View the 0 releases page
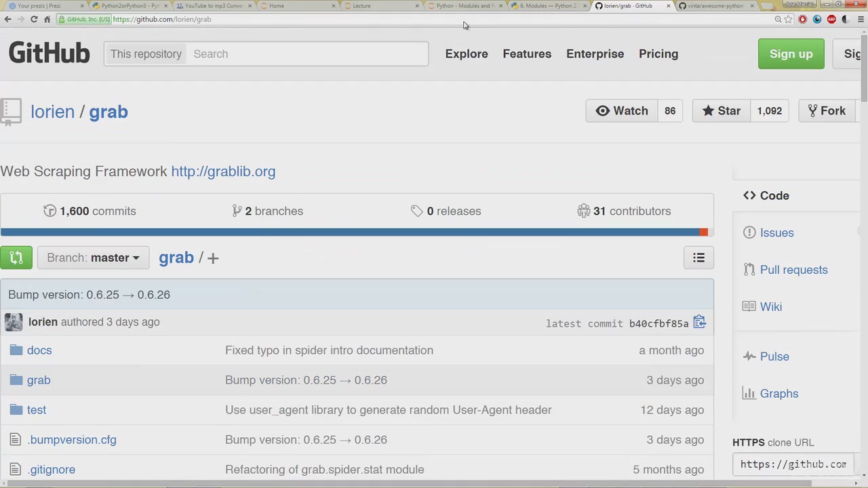This screenshot has width=868, height=488. click(446, 211)
